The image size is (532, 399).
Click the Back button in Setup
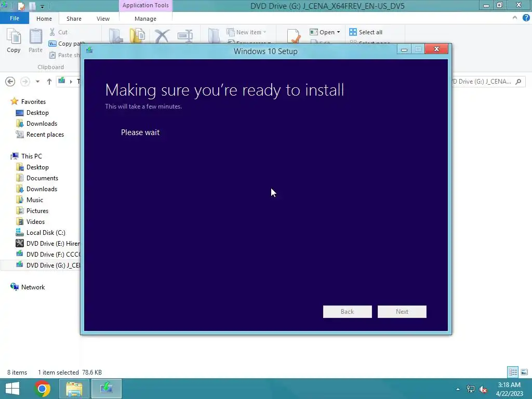pyautogui.click(x=347, y=312)
